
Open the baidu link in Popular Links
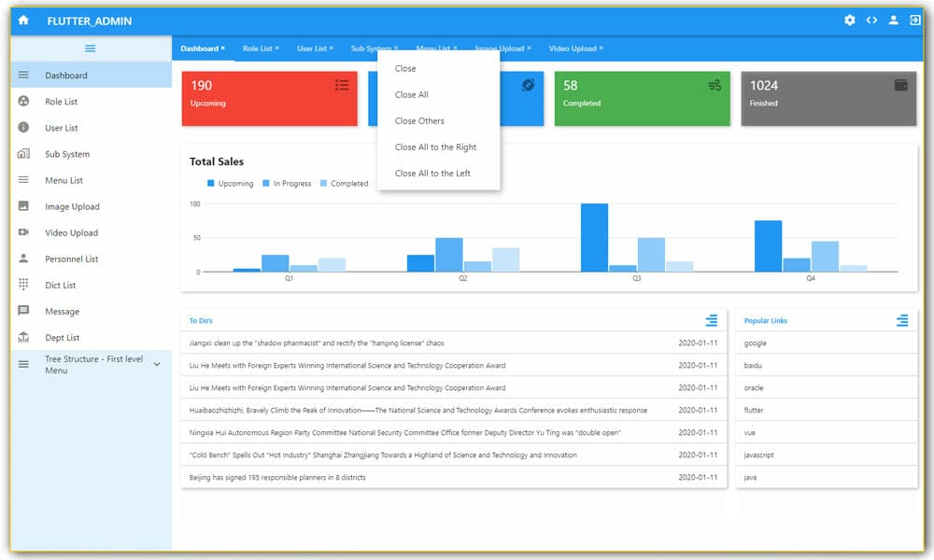751,365
